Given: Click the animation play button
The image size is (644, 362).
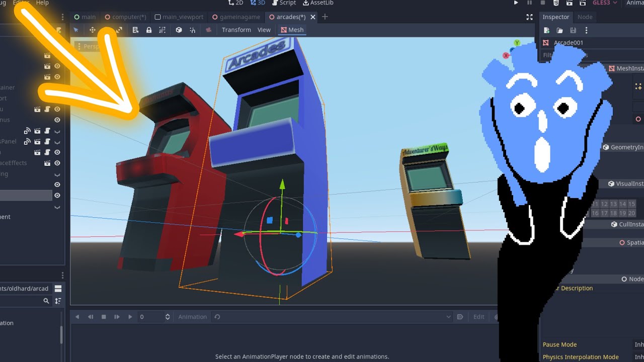Looking at the screenshot, I should pyautogui.click(x=130, y=317).
